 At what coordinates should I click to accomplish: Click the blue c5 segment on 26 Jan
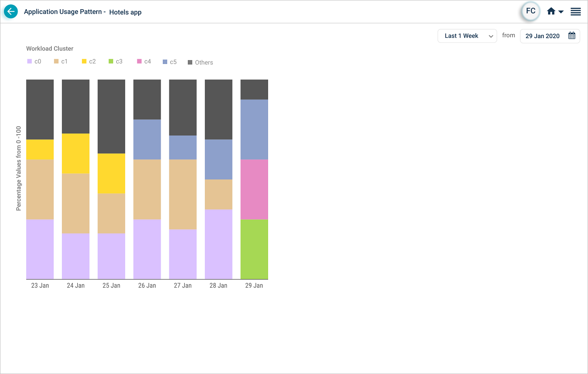(x=147, y=139)
